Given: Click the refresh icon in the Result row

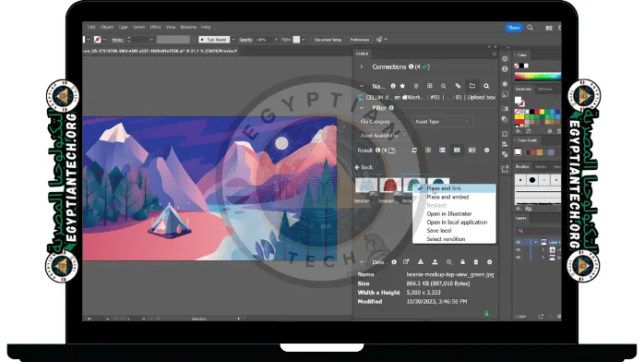Looking at the screenshot, I should [414, 151].
